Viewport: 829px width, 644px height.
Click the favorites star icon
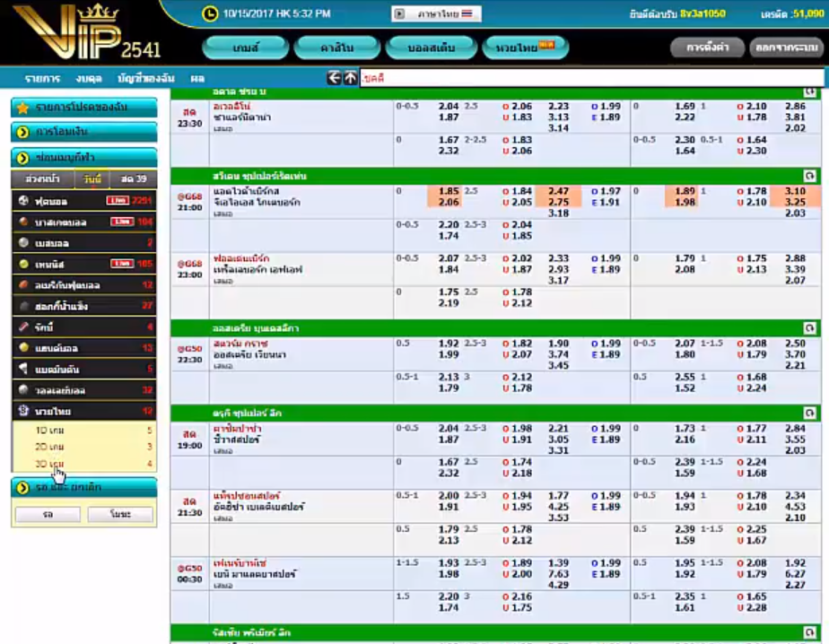23,108
